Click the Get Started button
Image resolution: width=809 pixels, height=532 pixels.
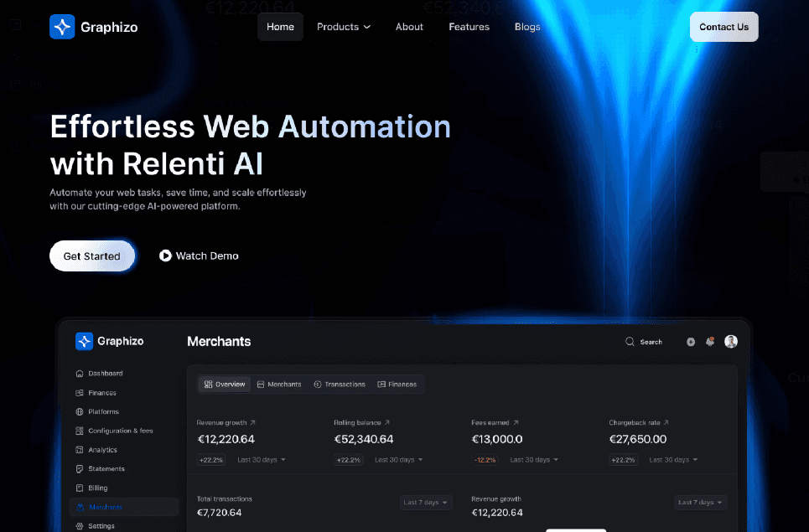[92, 256]
